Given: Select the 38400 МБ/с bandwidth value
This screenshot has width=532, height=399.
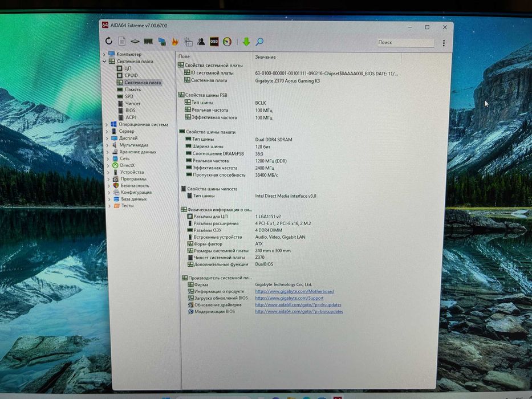Looking at the screenshot, I should pos(266,175).
